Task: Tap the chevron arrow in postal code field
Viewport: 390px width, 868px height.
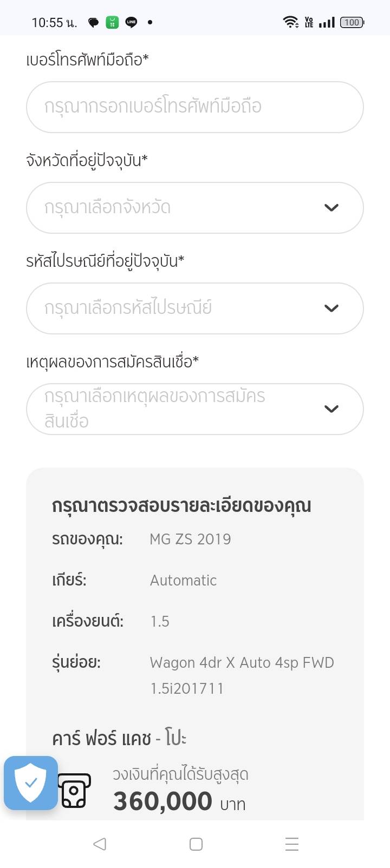Action: coord(331,308)
